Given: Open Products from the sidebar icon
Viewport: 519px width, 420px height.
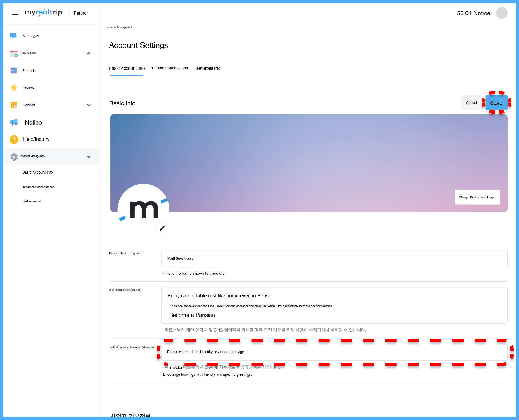Looking at the screenshot, I should (x=14, y=70).
